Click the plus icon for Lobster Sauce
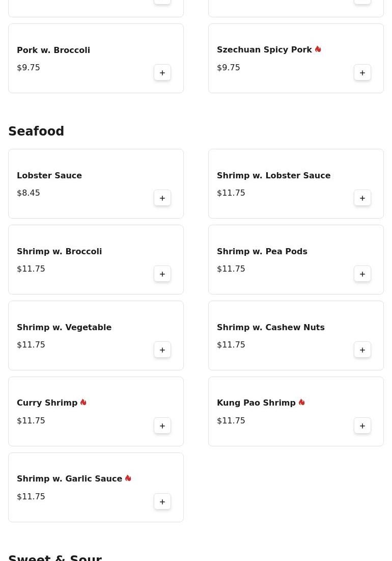The height and width of the screenshot is (561, 392). point(162,198)
